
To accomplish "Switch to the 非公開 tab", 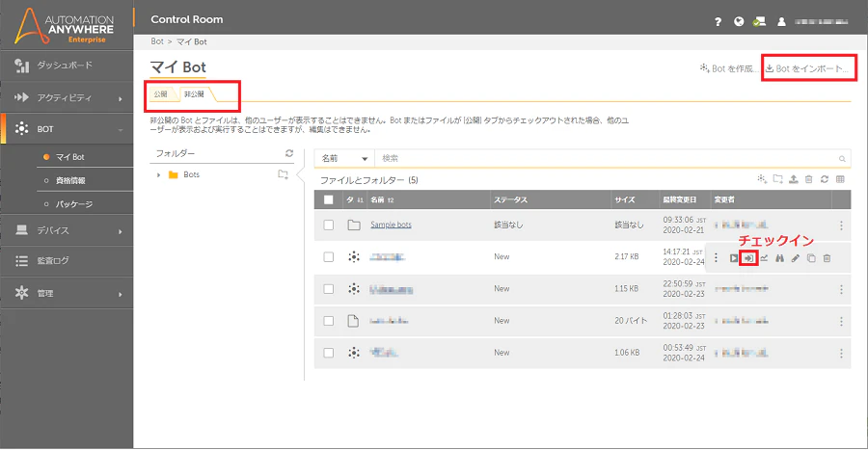I will [x=194, y=94].
